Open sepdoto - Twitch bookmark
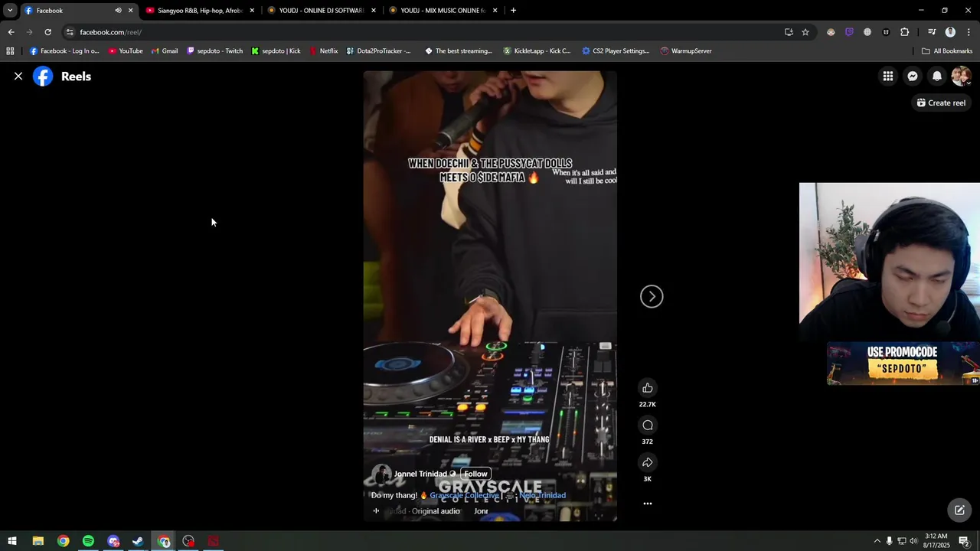The image size is (980, 551). [x=214, y=51]
